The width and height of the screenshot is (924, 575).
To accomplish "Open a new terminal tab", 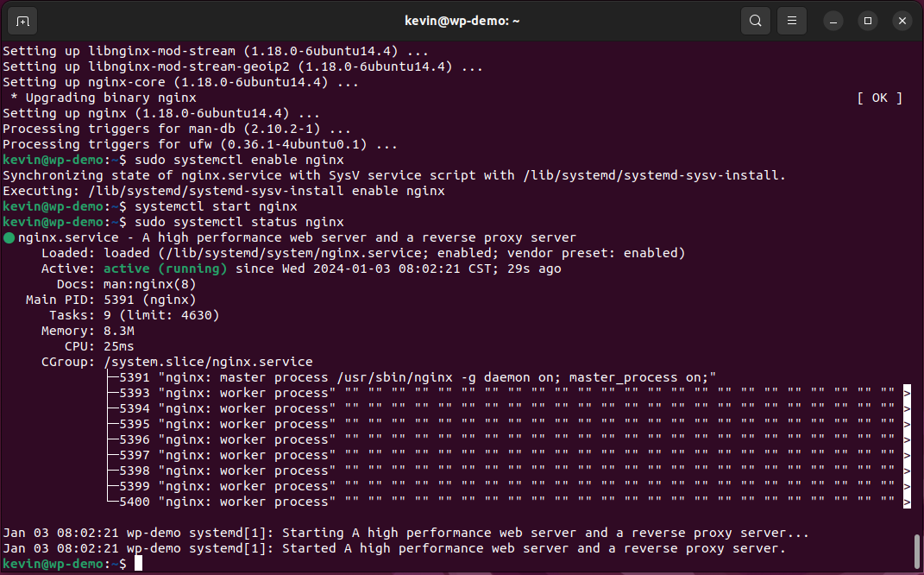I will tap(22, 22).
